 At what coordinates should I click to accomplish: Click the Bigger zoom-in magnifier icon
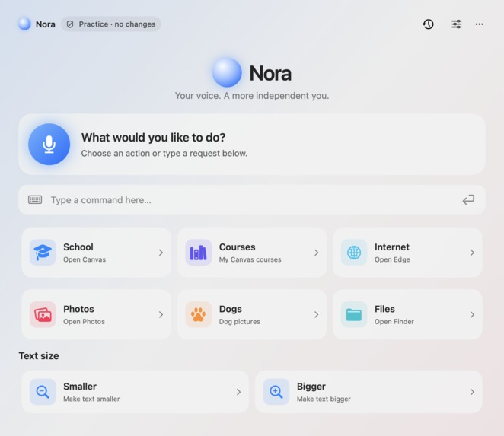pos(276,392)
